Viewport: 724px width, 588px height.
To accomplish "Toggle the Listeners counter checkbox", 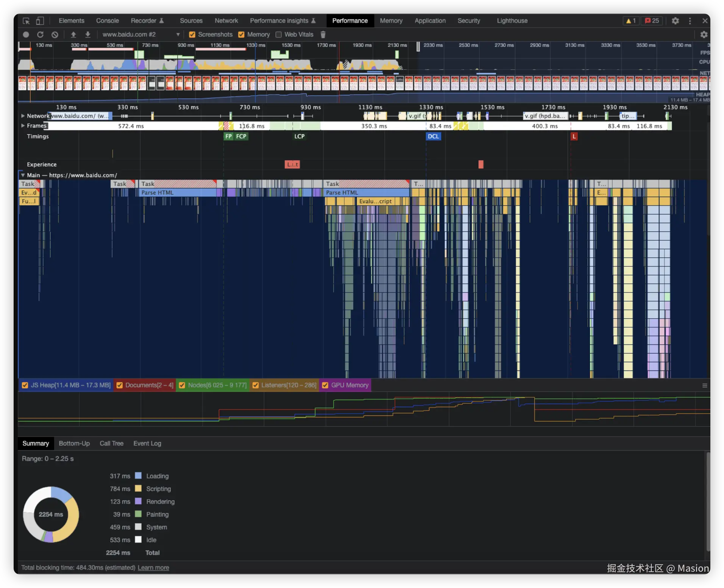I will click(256, 385).
